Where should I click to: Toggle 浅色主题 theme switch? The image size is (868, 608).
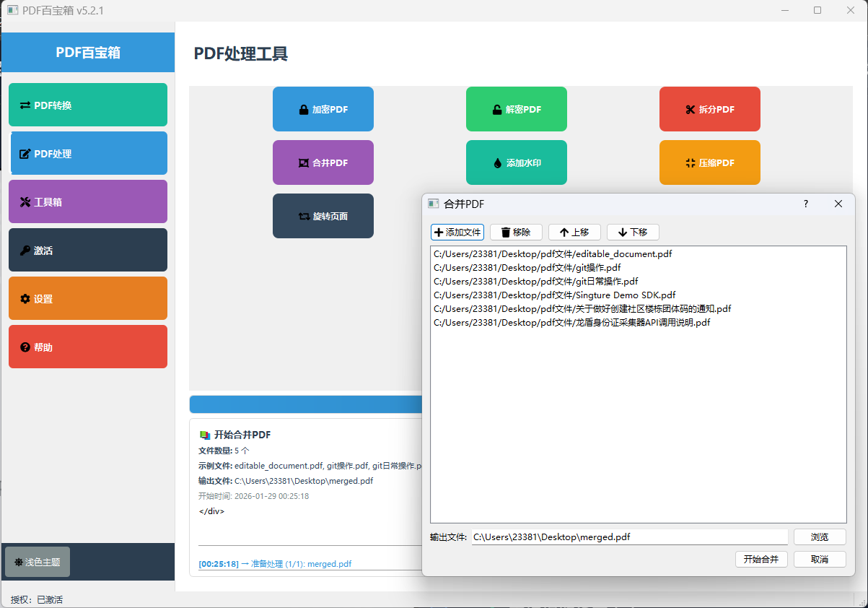(37, 561)
